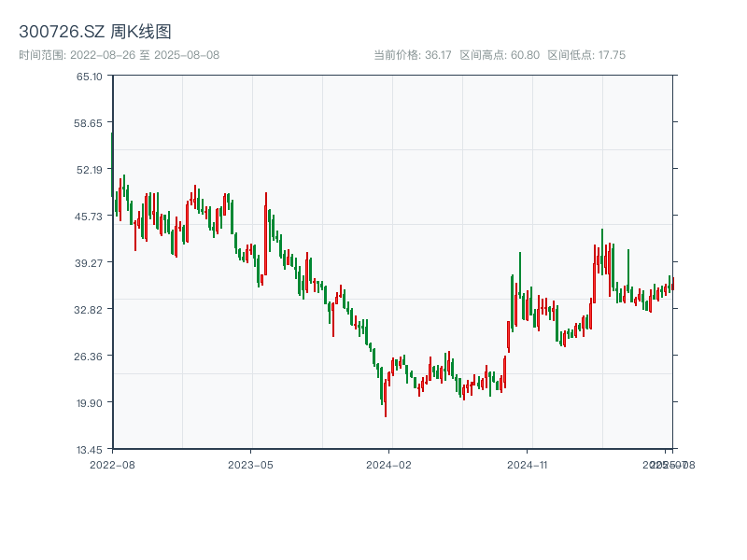This screenshot has height=560, width=747.
Task: Click the interval low 区间低点 17.75 label
Action: tap(586, 55)
